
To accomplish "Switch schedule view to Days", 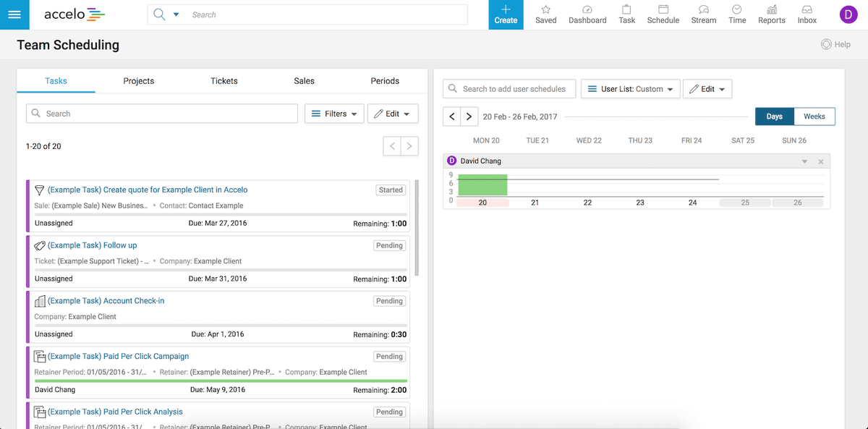I will pos(774,116).
